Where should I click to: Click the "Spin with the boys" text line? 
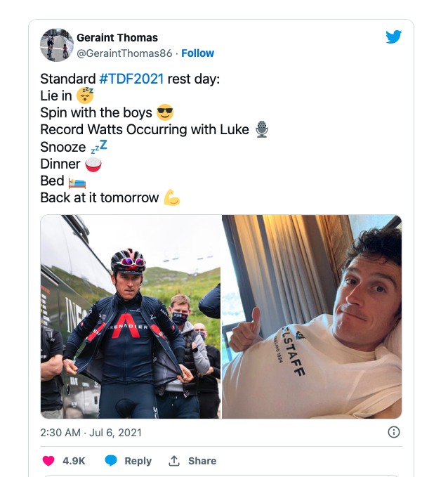click(x=98, y=112)
